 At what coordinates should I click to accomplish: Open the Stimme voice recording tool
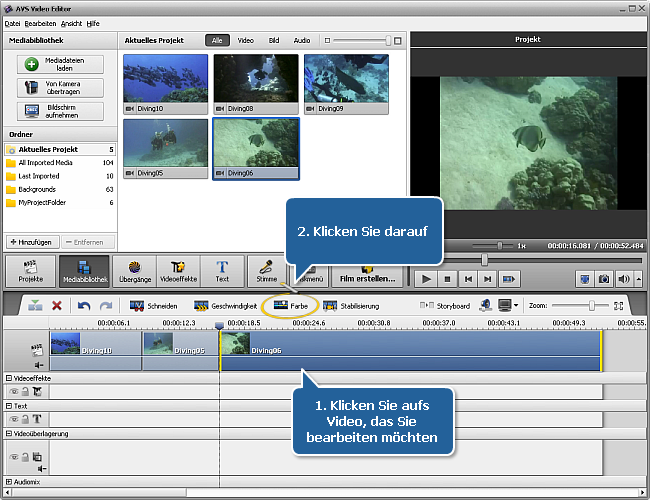click(x=267, y=272)
